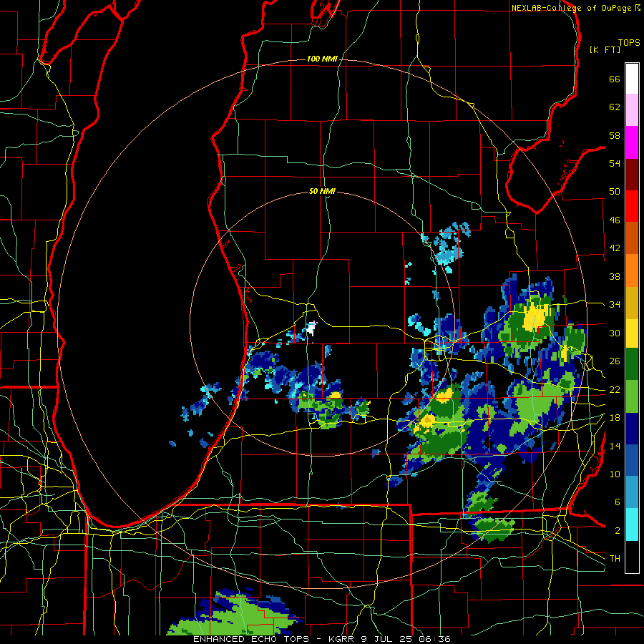644x644 pixels.
Task: Click the black TH threshold swatch
Action: point(632,557)
